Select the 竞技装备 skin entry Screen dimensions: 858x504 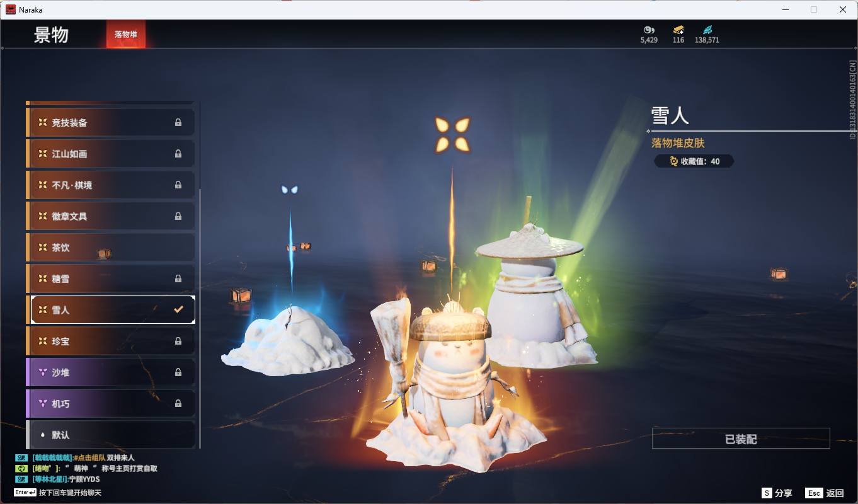[x=110, y=123]
